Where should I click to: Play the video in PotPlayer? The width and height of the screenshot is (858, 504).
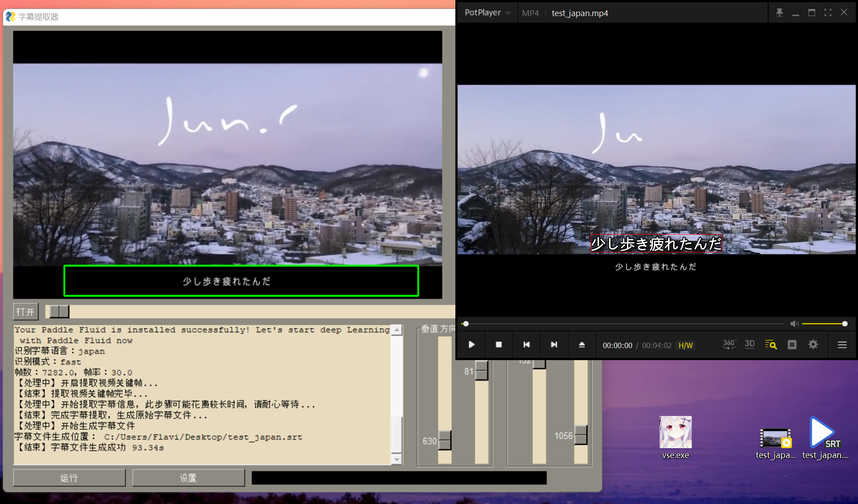coord(471,344)
